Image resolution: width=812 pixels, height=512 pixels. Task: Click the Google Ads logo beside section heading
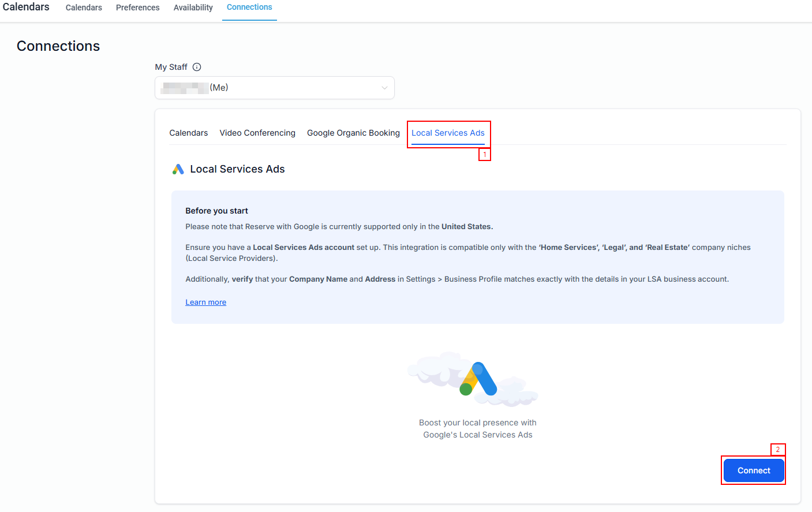(x=178, y=169)
